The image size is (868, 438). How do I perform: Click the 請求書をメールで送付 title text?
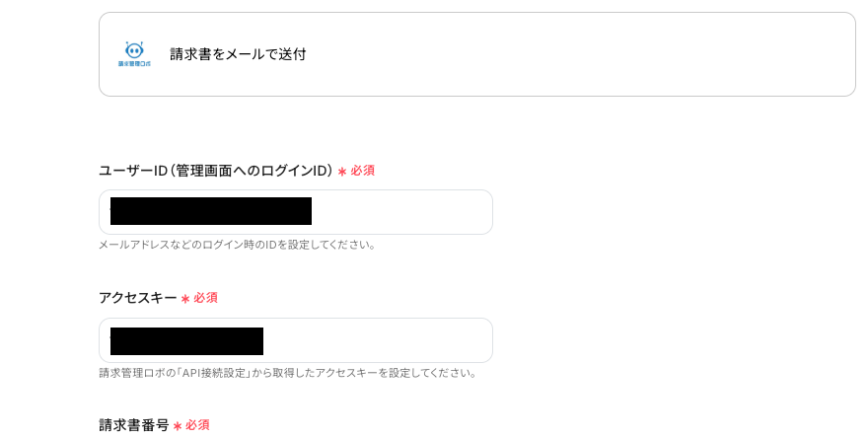click(238, 54)
